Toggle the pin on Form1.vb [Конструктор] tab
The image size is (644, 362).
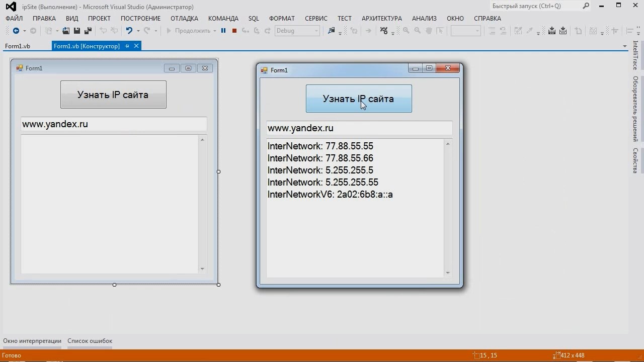127,46
